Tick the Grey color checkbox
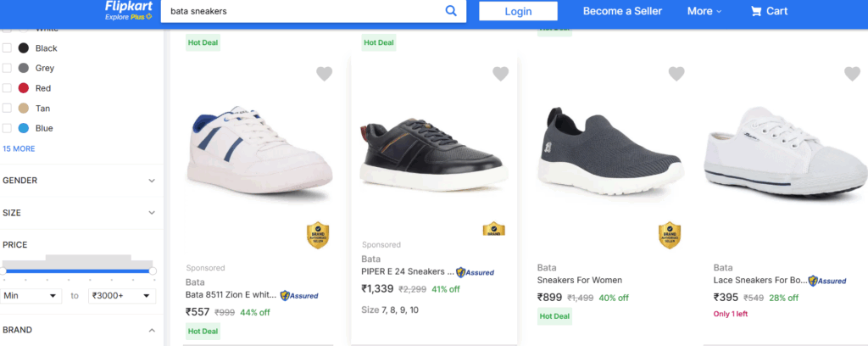 7,68
